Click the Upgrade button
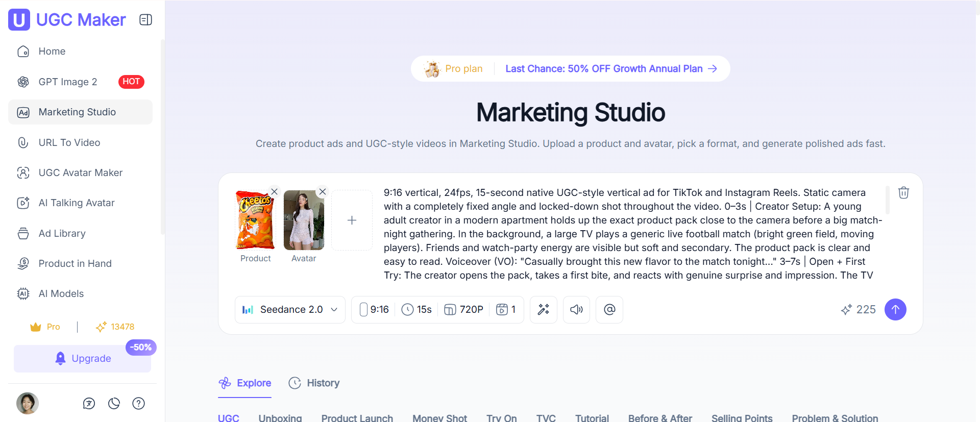 pyautogui.click(x=82, y=358)
